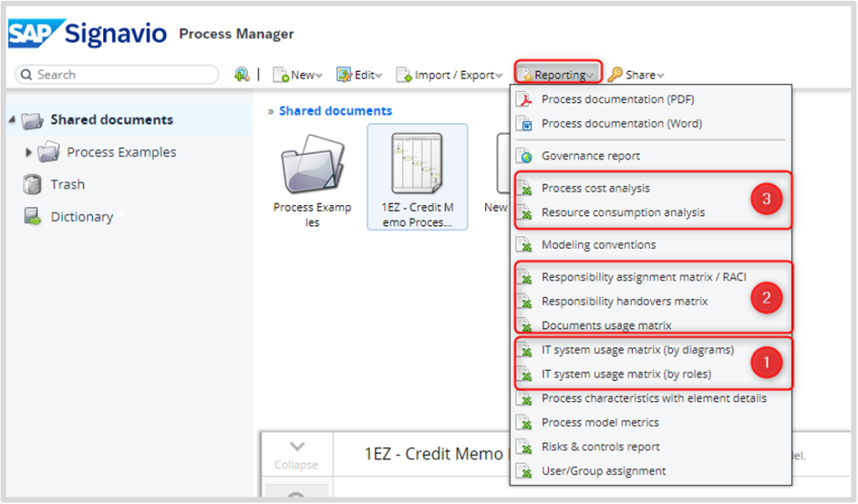Open the Share dropdown
This screenshot has width=858, height=504.
pyautogui.click(x=637, y=75)
